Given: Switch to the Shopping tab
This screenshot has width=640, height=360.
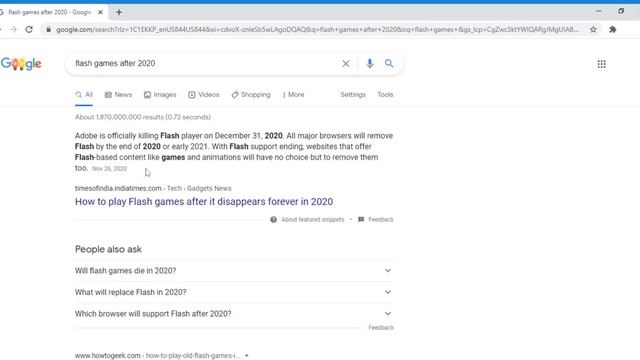Looking at the screenshot, I should coord(251,95).
